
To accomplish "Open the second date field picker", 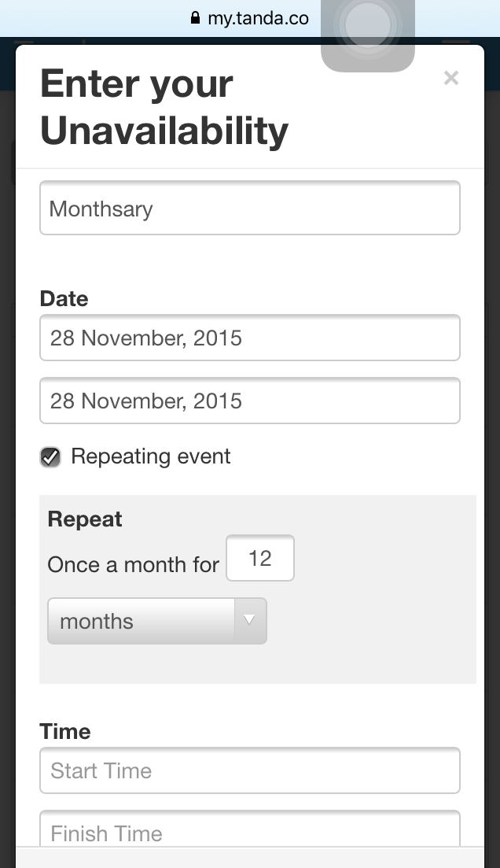I will (250, 401).
